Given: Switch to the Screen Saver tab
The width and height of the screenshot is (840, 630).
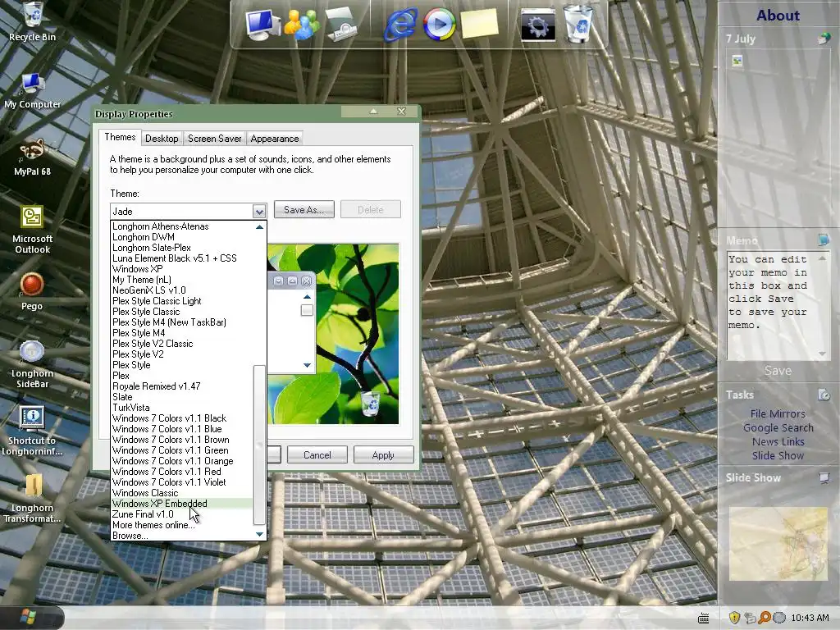Looking at the screenshot, I should [x=214, y=138].
